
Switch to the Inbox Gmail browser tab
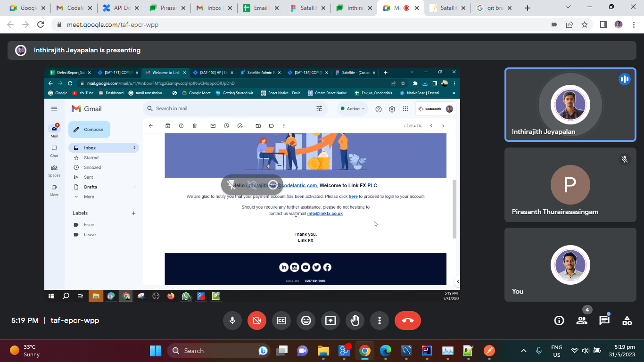[213, 8]
